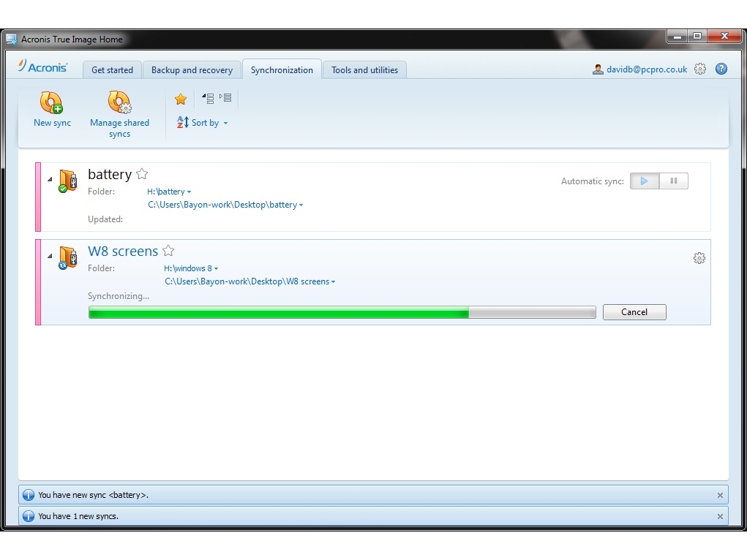Open Desktop\W8 screens path dropdown
Image resolution: width=747 pixels, height=560 pixels.
click(250, 281)
